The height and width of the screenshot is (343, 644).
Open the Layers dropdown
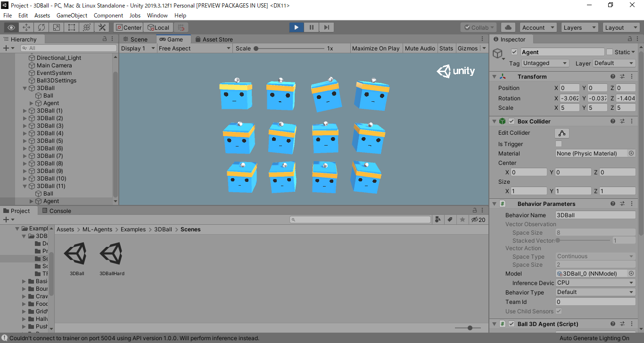pyautogui.click(x=579, y=27)
